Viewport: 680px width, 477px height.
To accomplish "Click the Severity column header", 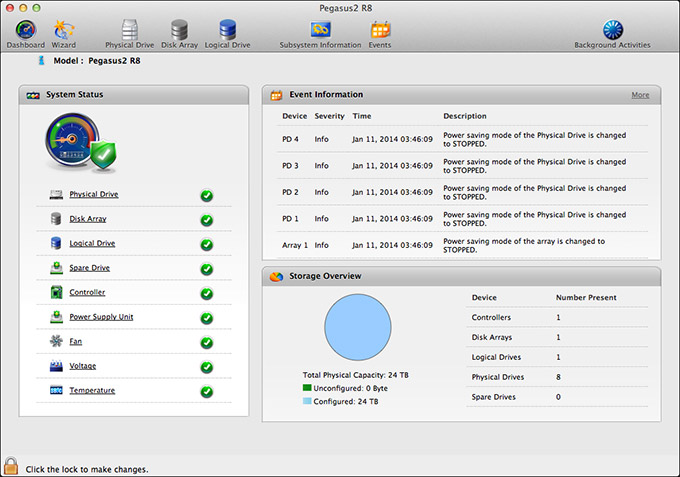I will 330,116.
